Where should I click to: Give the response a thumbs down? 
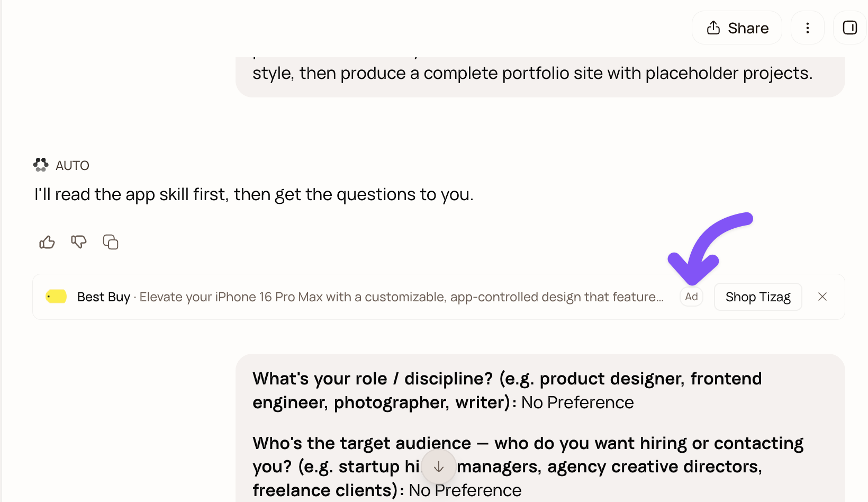[x=79, y=243]
